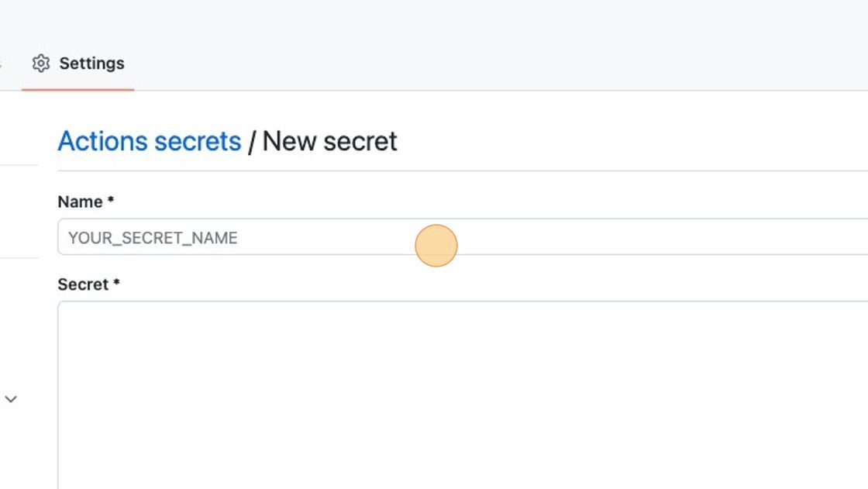The width and height of the screenshot is (868, 489).
Task: Expand the sidebar chevron arrow
Action: [x=11, y=399]
